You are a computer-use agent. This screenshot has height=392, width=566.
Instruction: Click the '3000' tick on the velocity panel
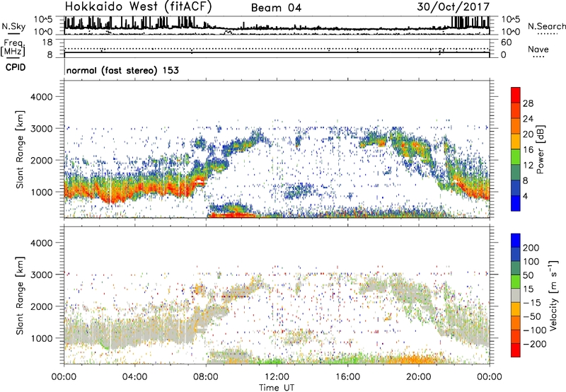pyautogui.click(x=41, y=275)
